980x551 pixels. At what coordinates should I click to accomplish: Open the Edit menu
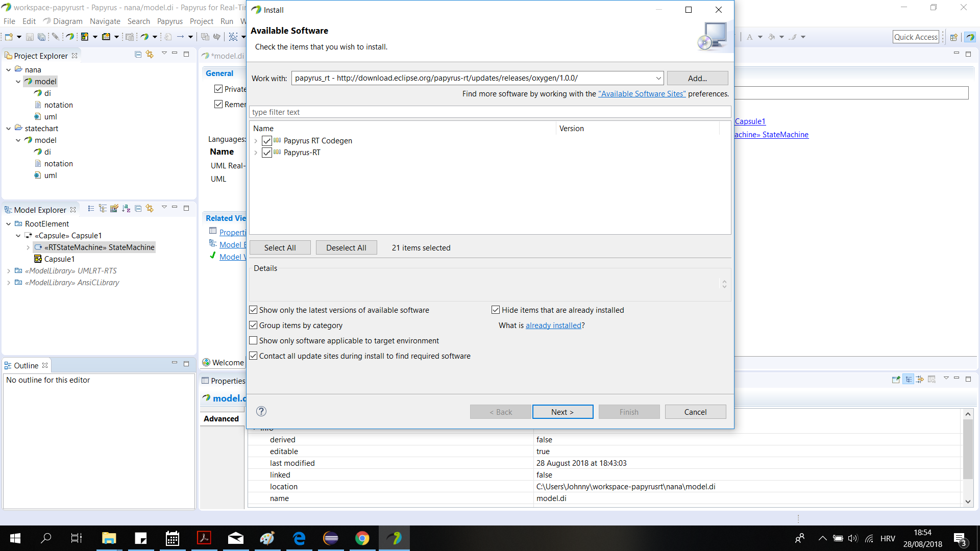coord(29,21)
